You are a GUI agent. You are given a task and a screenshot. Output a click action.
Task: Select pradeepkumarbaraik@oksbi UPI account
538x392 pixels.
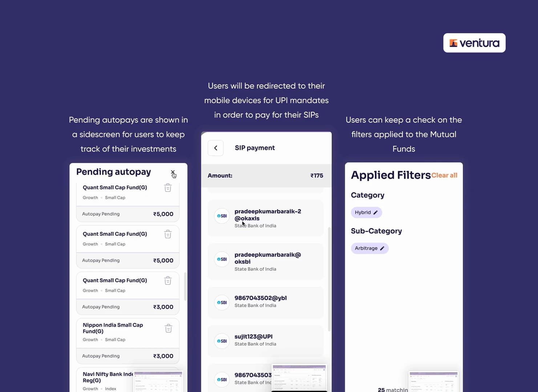coord(266,261)
